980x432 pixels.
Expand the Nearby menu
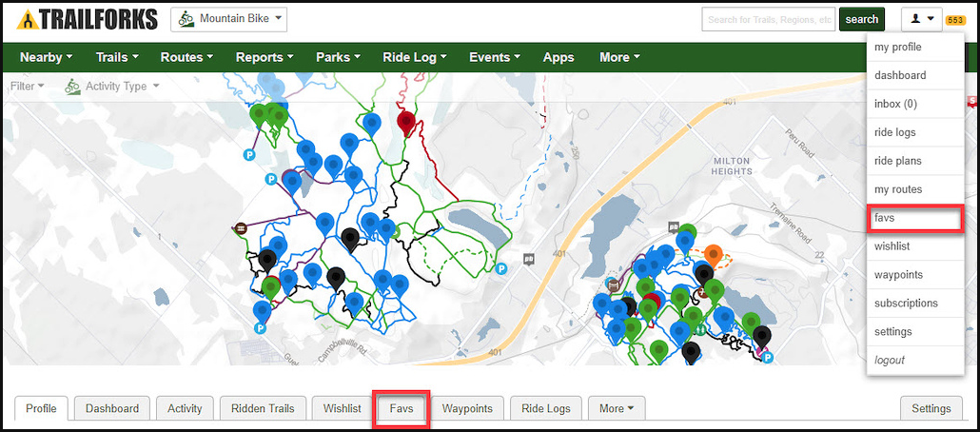pyautogui.click(x=47, y=57)
